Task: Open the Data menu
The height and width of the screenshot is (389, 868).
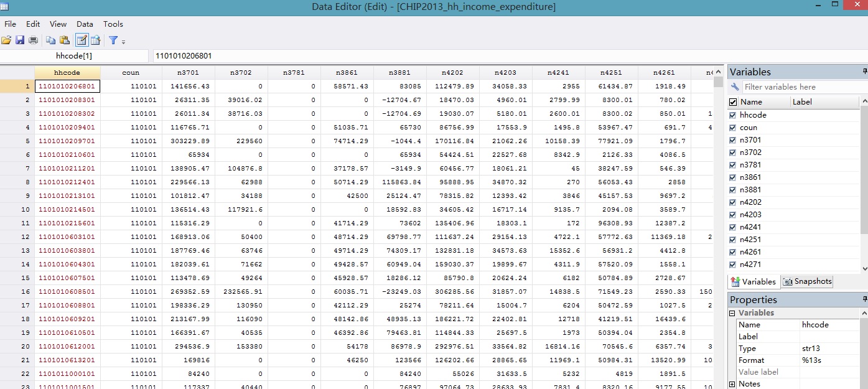Action: [85, 24]
